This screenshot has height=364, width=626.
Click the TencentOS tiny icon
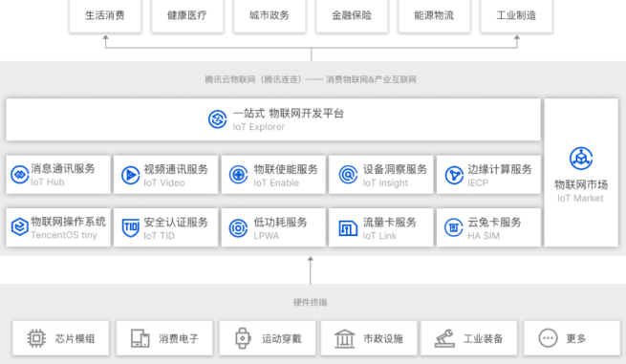tap(19, 227)
